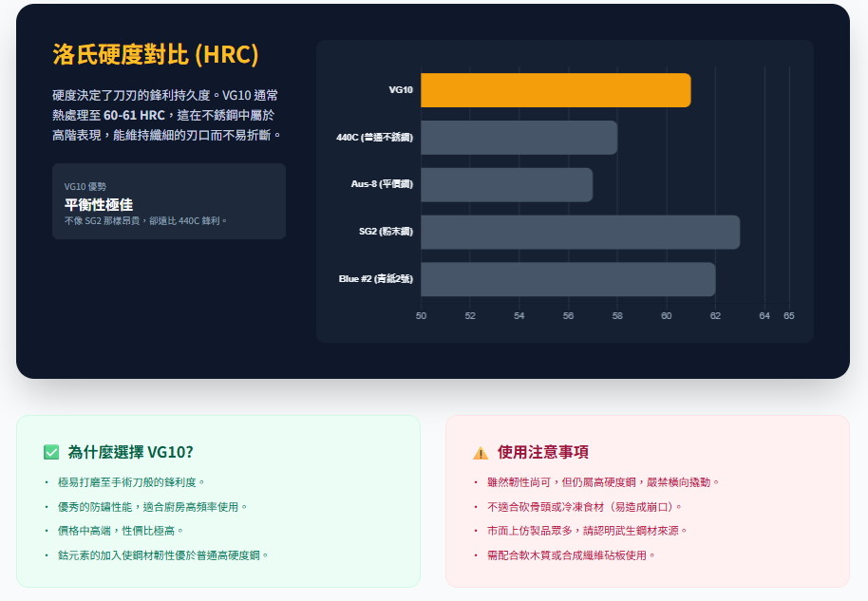Click the warning triangle icon beside 使用注意事項
This screenshot has height=601, width=868.
coord(481,453)
